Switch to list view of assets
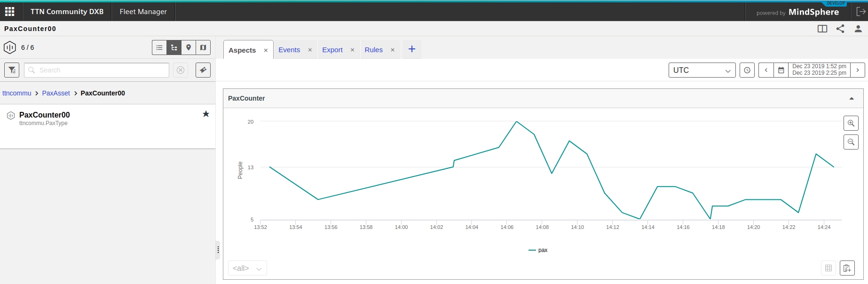This screenshot has width=868, height=284. (159, 47)
